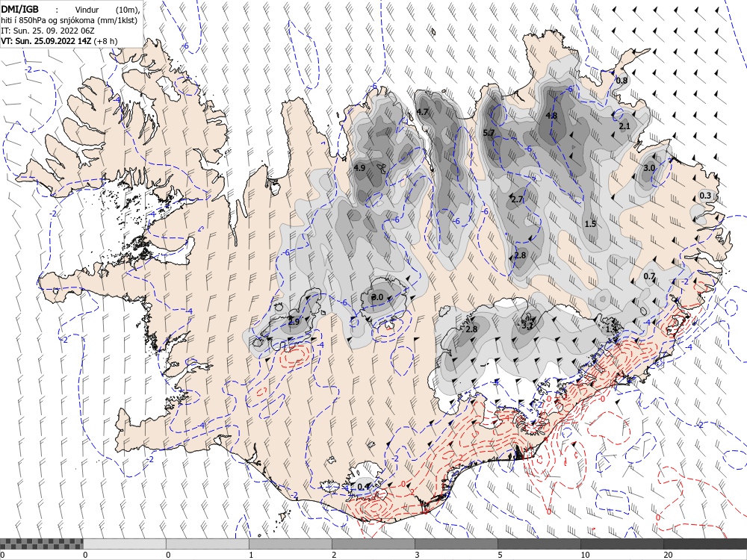Click the legend scale label '2'
The image size is (747, 560).
coord(334,555)
